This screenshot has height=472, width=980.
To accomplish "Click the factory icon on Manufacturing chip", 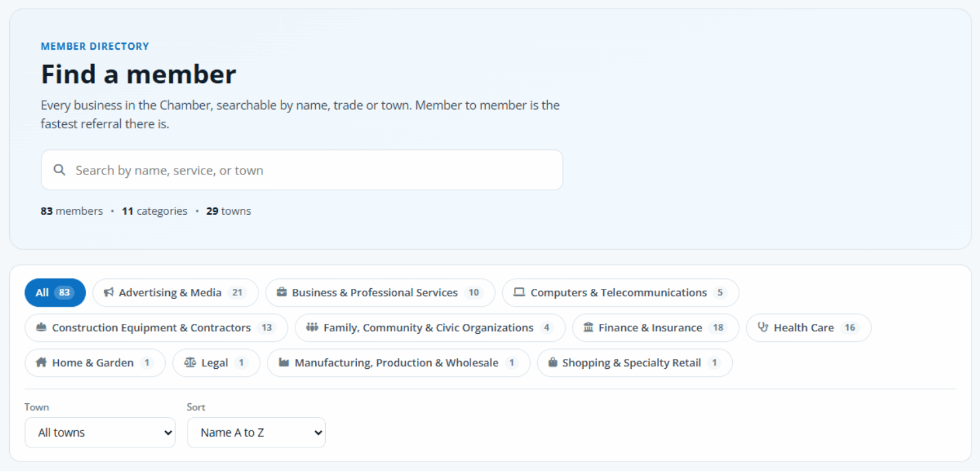I will 283,362.
